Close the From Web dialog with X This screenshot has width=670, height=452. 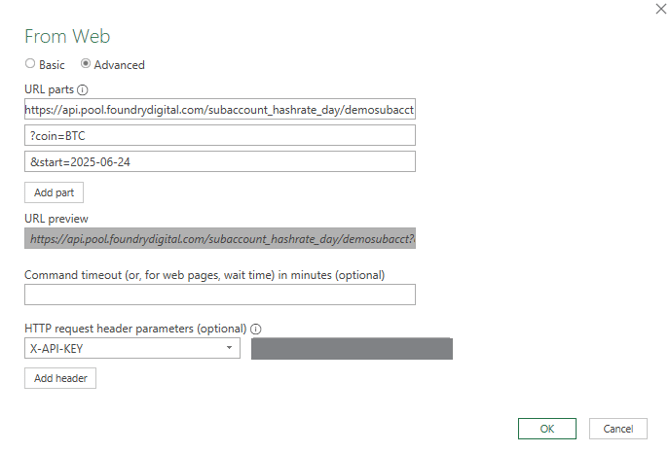(x=661, y=9)
